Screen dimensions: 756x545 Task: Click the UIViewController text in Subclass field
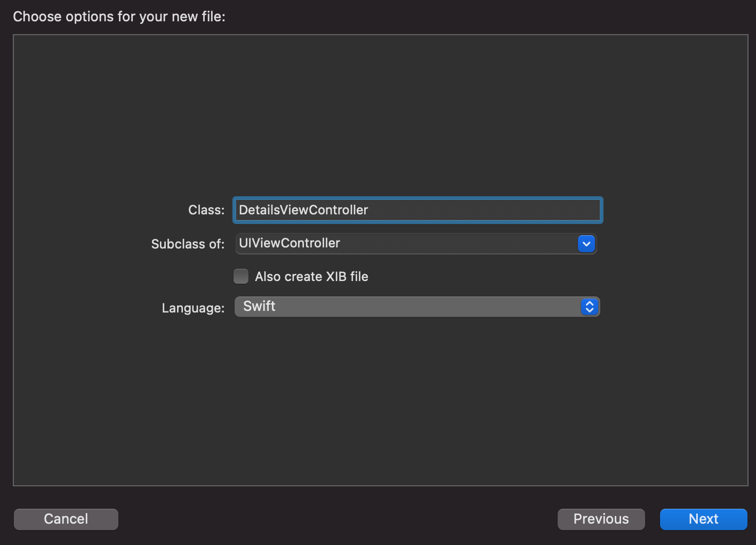tap(289, 243)
